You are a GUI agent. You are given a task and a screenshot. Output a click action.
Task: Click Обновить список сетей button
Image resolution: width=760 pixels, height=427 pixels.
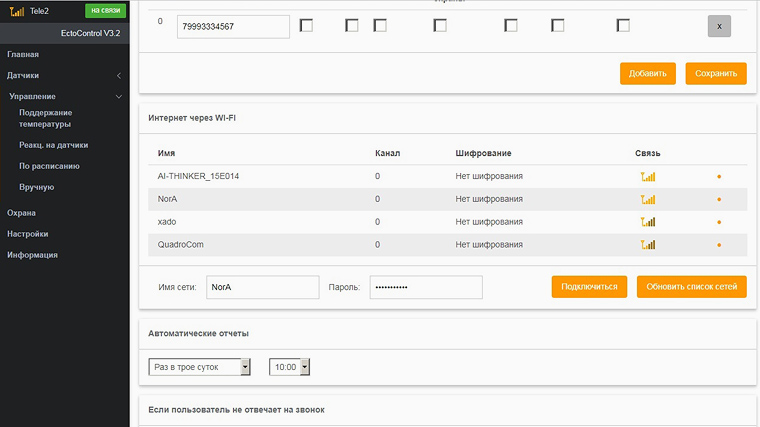[691, 287]
